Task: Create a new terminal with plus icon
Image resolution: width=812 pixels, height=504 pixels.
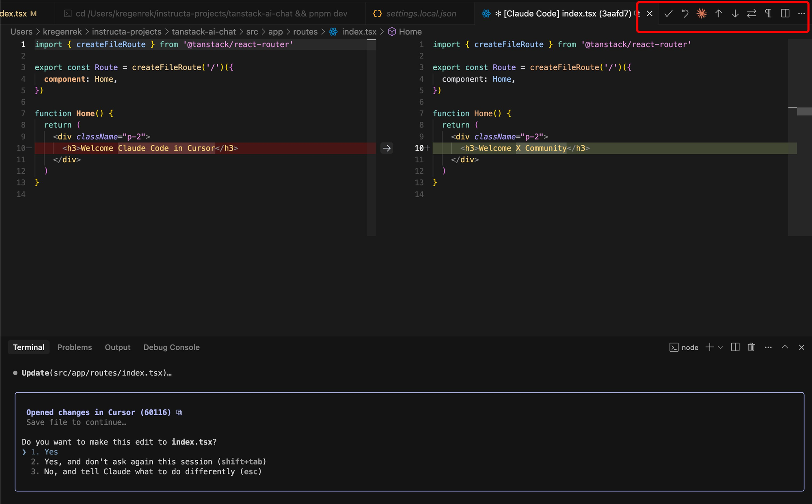Action: pos(709,347)
